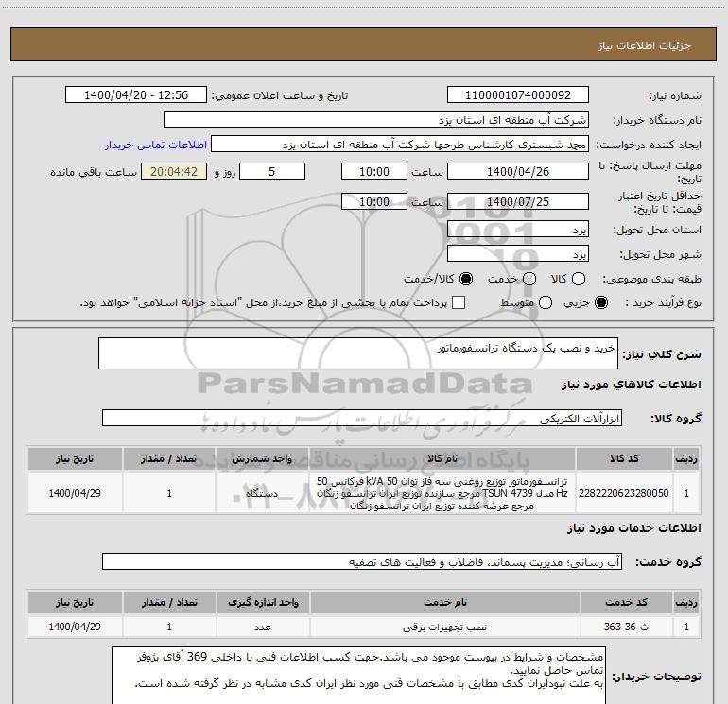Viewport: 728px width, 704px height.
Task: Click the service code ث-36-363
Action: coord(626,627)
